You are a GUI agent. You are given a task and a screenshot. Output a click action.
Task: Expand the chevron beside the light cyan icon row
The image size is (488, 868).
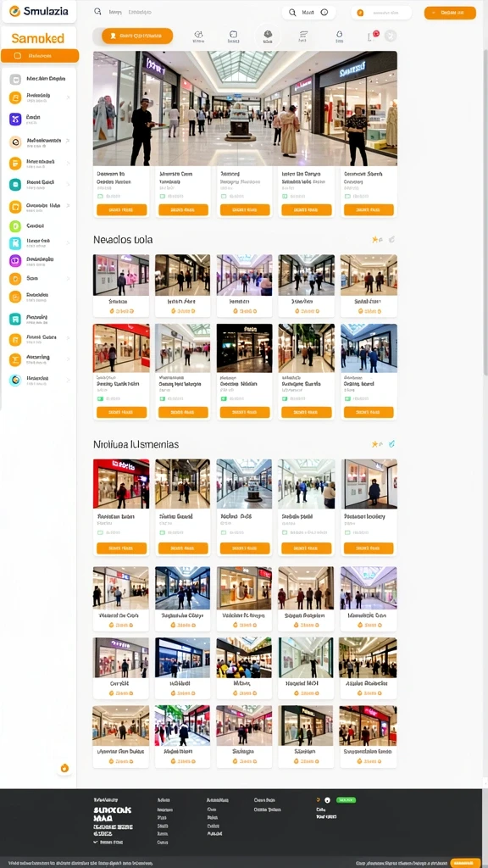click(x=68, y=242)
